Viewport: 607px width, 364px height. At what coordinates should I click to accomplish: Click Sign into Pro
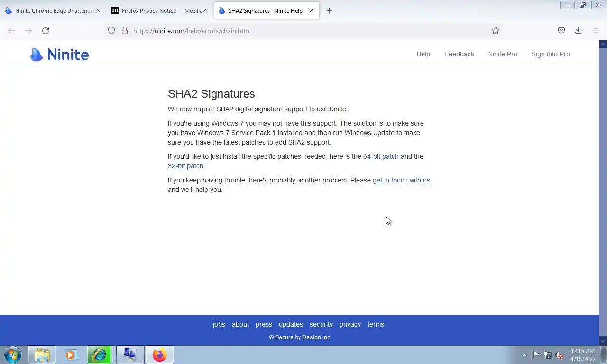(x=551, y=54)
